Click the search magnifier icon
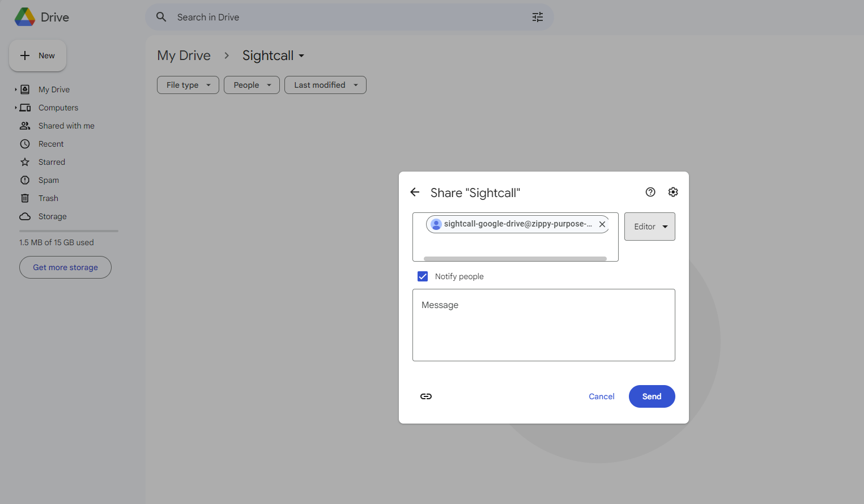Screen dimensions: 864x504 pos(161,17)
